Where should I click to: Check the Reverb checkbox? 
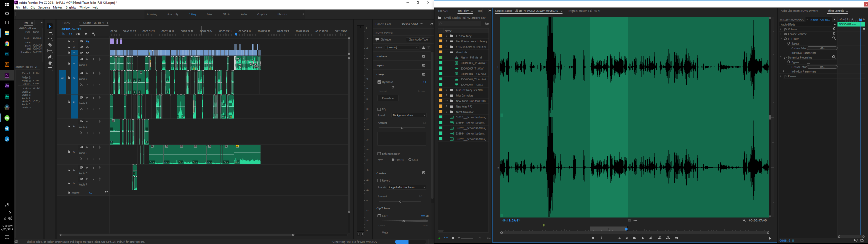[379, 180]
